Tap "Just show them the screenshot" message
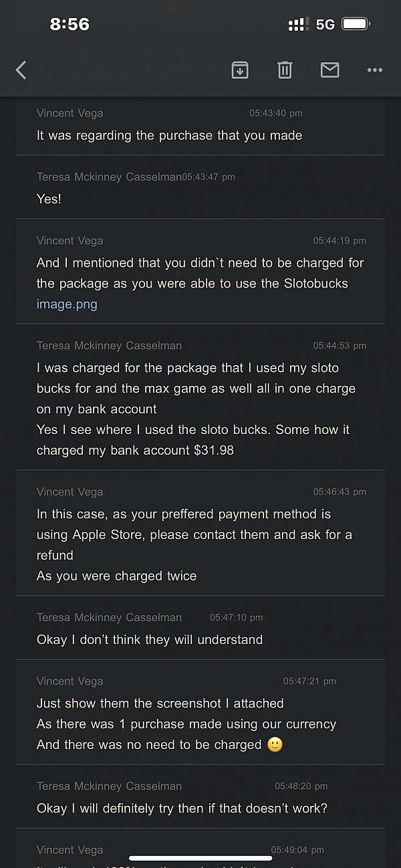 (x=160, y=703)
